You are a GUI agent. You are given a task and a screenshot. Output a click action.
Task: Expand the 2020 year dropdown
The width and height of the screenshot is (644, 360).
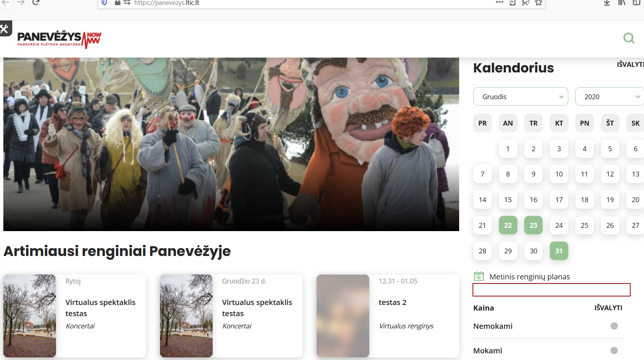click(x=609, y=97)
